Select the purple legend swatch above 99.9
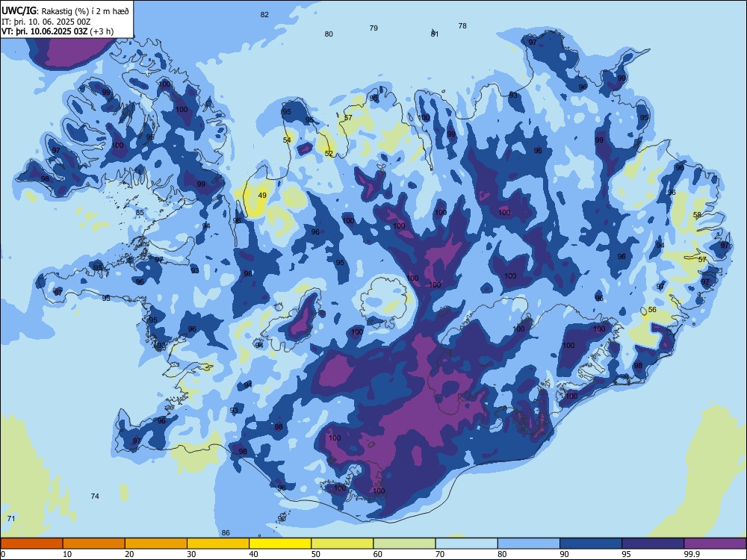 pyautogui.click(x=715, y=544)
